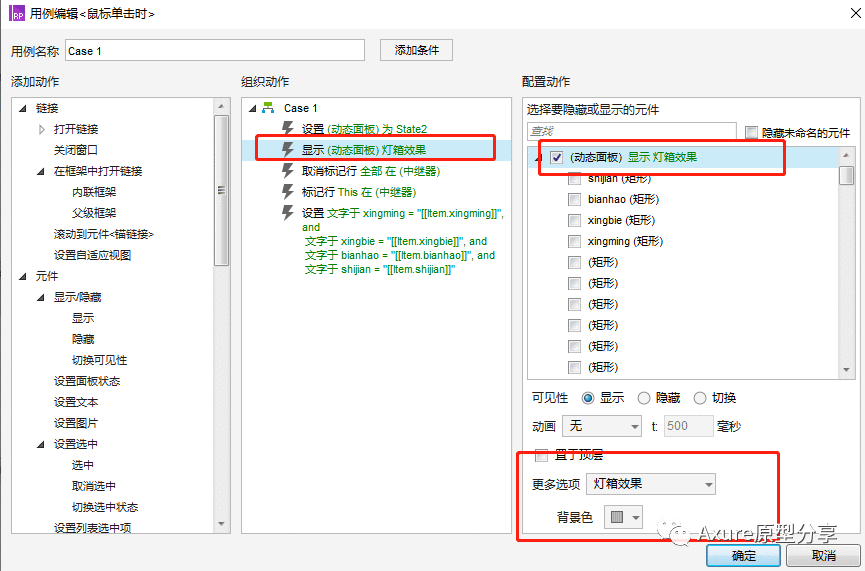Click the disabled t: 500 milliseconds field
The width and height of the screenshot is (865, 571).
(x=688, y=426)
